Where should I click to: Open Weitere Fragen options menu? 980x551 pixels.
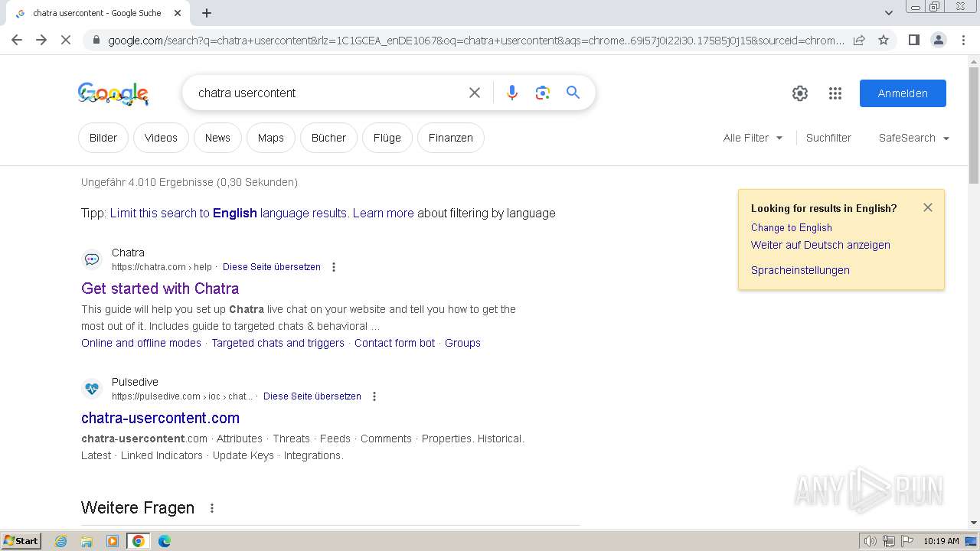point(212,508)
